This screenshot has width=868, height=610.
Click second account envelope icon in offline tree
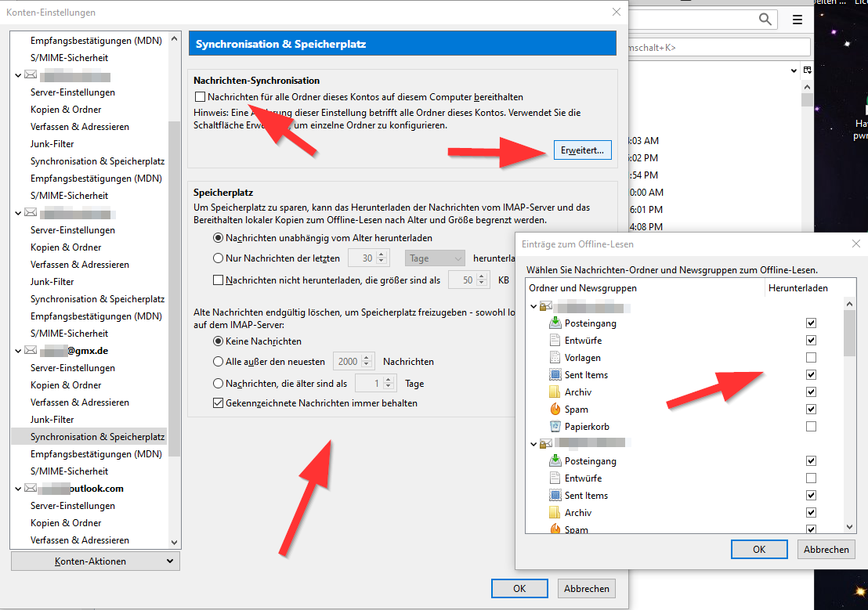(546, 443)
